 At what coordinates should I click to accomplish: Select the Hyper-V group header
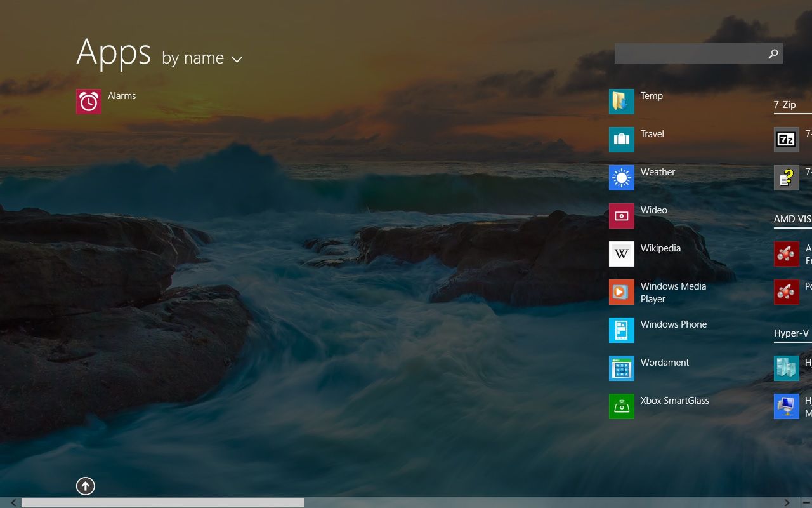792,333
